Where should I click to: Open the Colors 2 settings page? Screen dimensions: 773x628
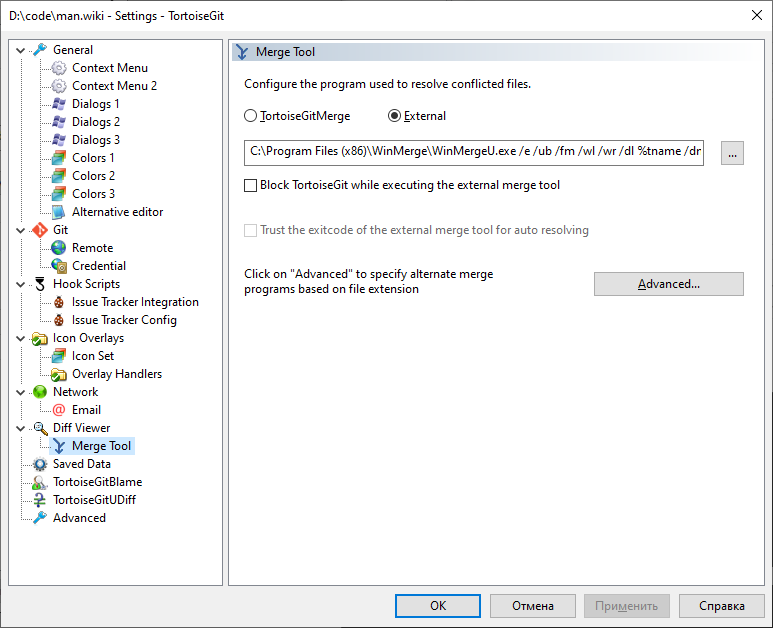[x=93, y=176]
